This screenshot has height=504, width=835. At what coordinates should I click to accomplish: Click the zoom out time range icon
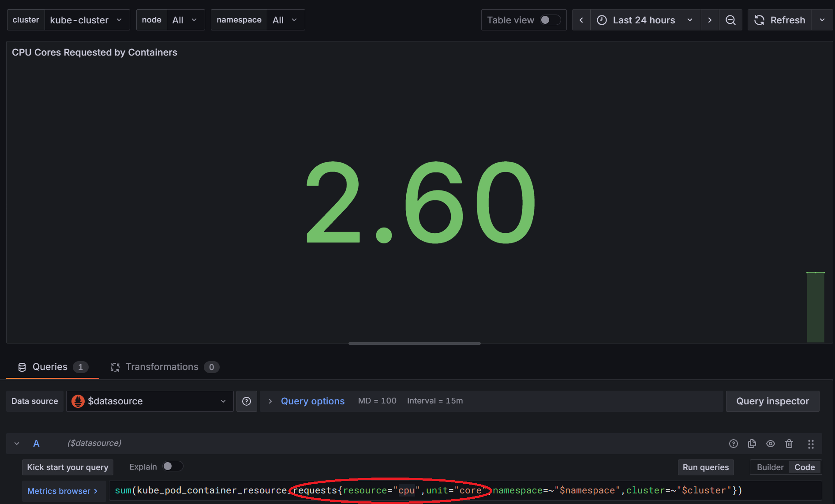[730, 20]
